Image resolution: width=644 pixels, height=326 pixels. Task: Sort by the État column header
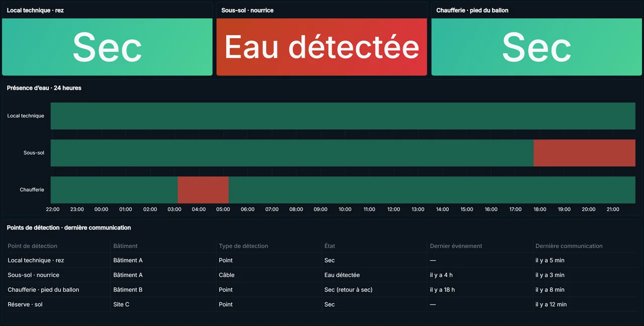coord(330,246)
